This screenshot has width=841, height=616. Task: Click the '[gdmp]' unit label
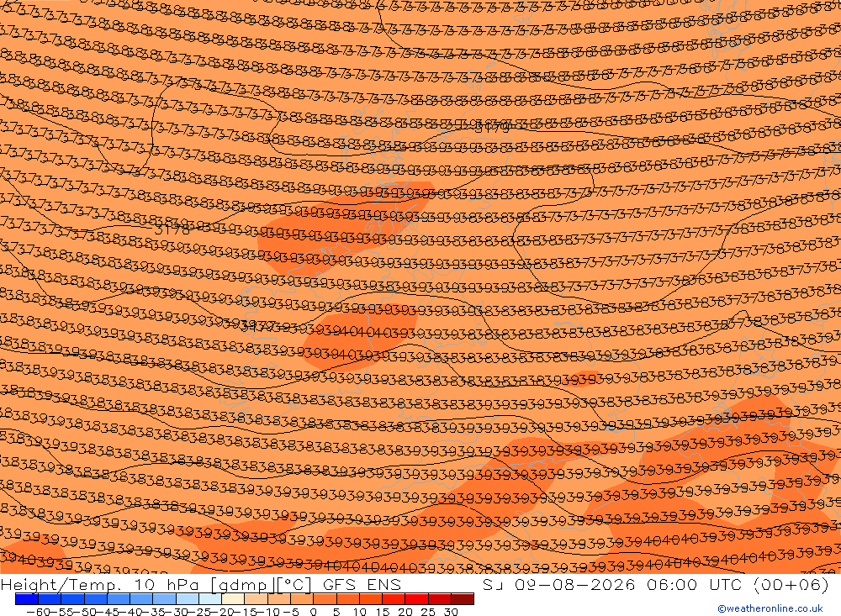pyautogui.click(x=242, y=585)
